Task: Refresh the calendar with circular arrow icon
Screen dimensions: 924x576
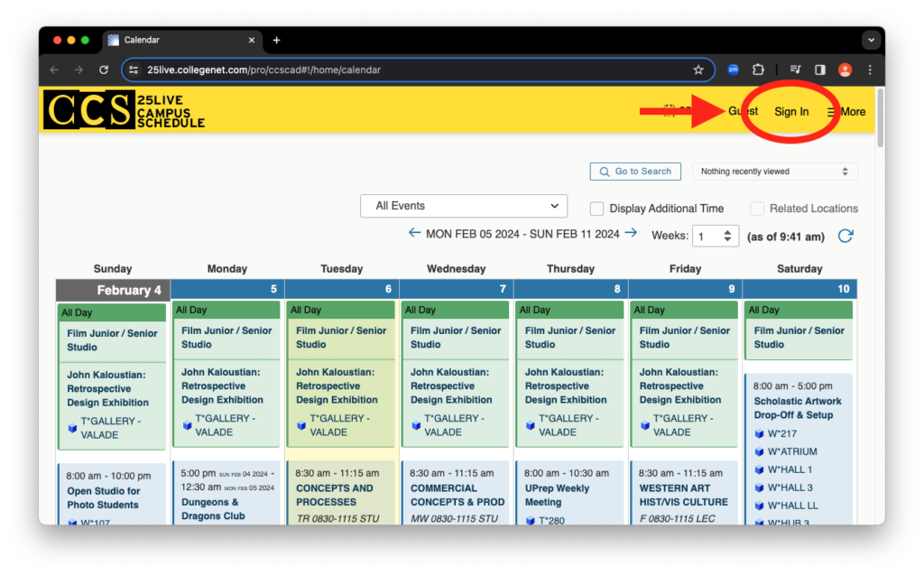Action: click(x=845, y=236)
